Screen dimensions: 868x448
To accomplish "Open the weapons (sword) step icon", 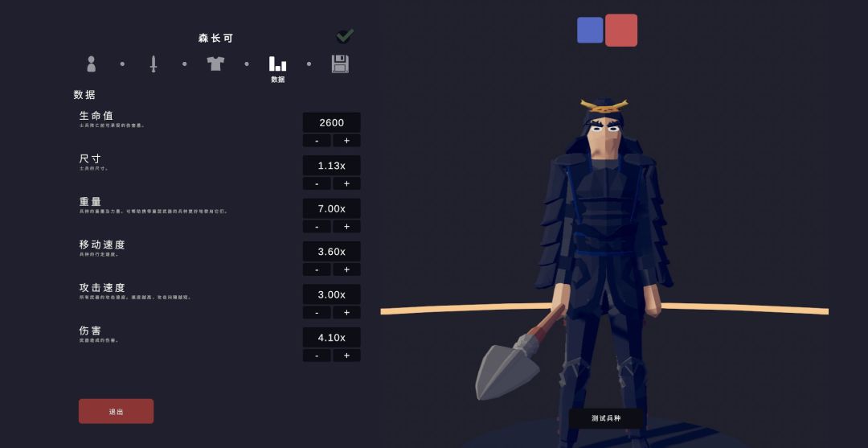I will pyautogui.click(x=154, y=64).
